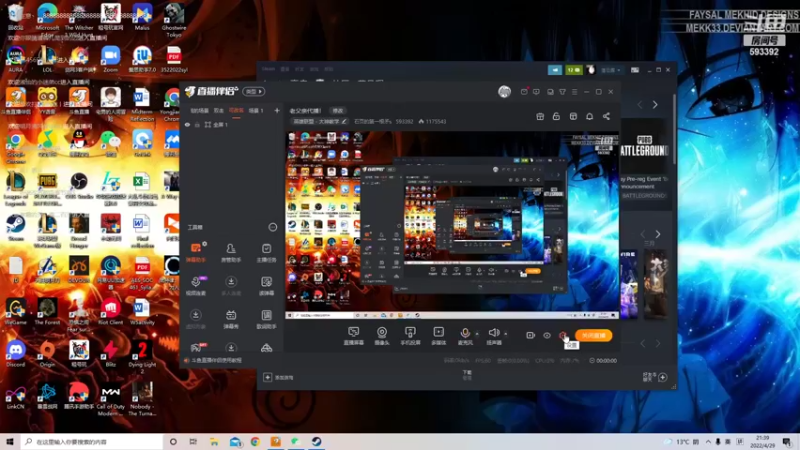The width and height of the screenshot is (800, 450).
Task: Open the store icon above the preview
Action: (573, 116)
